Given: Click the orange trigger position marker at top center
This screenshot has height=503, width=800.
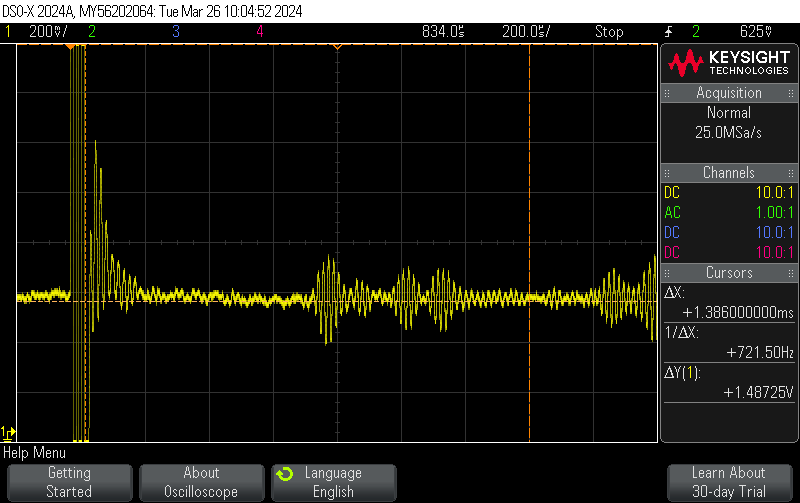Looking at the screenshot, I should point(337,46).
